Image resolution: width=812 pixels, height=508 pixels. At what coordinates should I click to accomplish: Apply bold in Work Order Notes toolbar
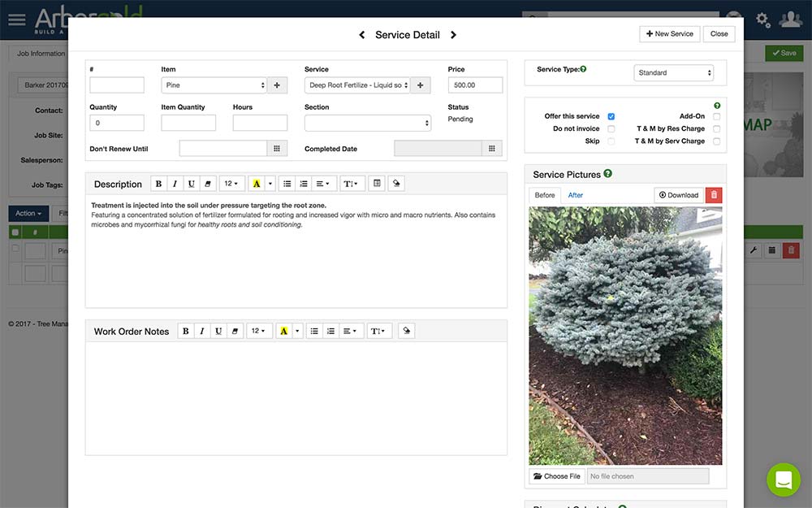point(185,331)
